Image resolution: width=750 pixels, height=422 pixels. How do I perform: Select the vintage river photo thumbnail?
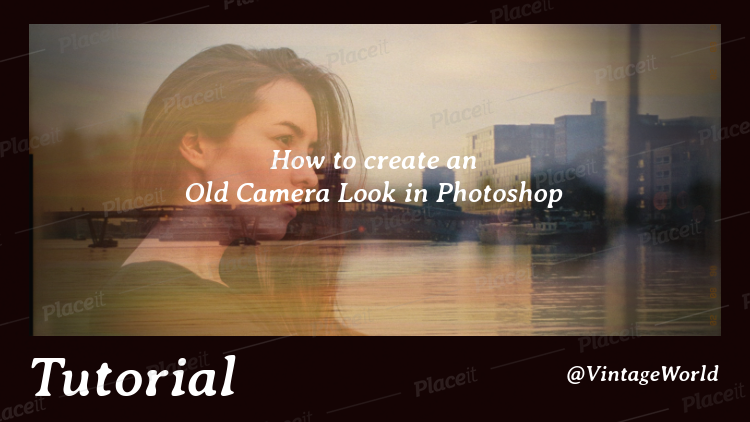click(x=375, y=180)
